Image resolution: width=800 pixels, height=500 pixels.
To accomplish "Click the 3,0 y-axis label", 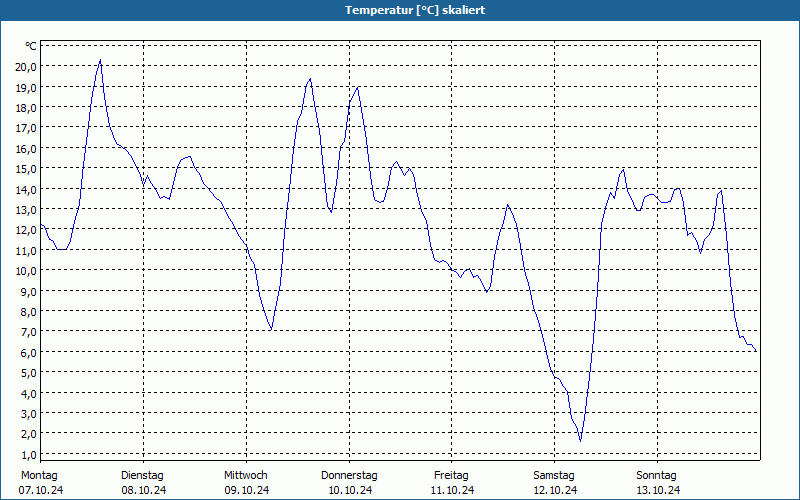I will 28,414.
